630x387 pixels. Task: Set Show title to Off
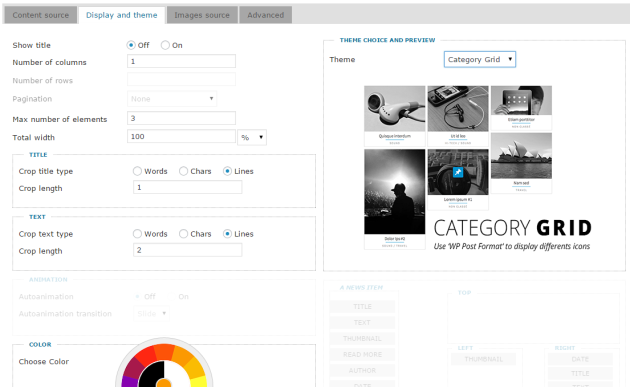[x=131, y=45]
